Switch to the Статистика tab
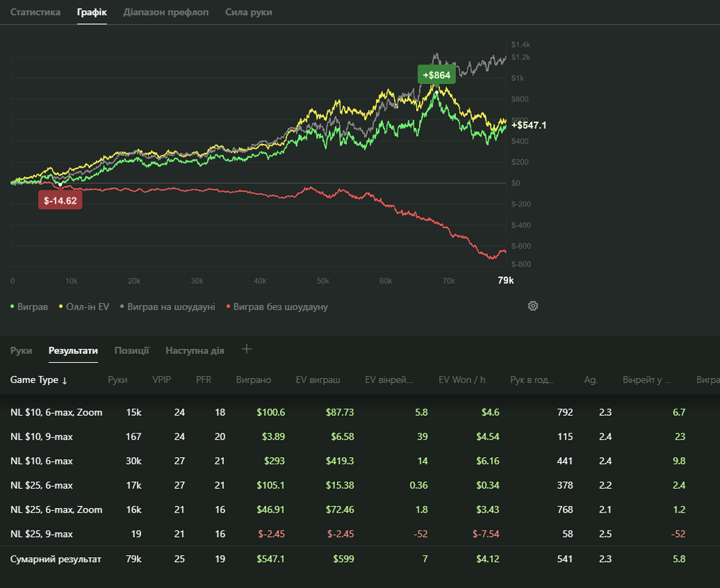This screenshot has width=720, height=588. point(35,12)
